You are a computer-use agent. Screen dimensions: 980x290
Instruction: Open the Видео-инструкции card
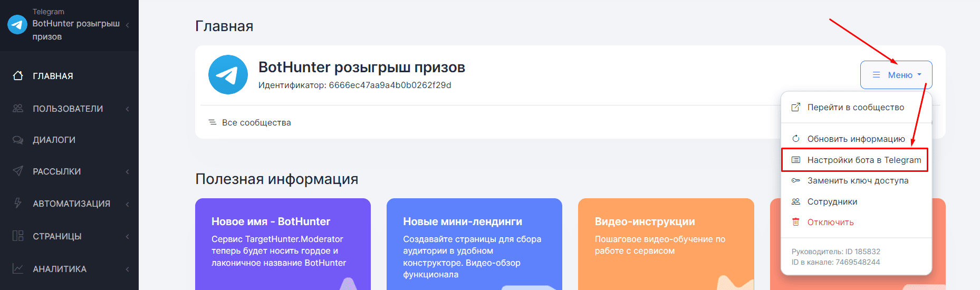666,244
